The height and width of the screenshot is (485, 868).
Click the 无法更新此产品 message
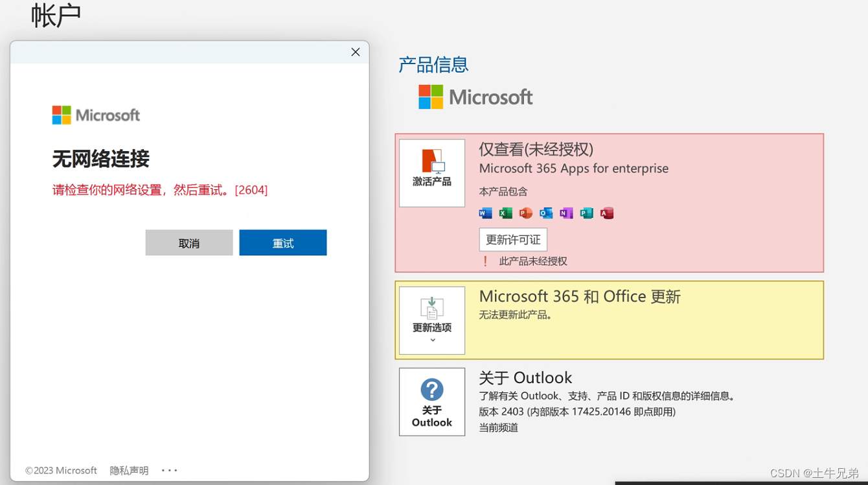coord(516,315)
